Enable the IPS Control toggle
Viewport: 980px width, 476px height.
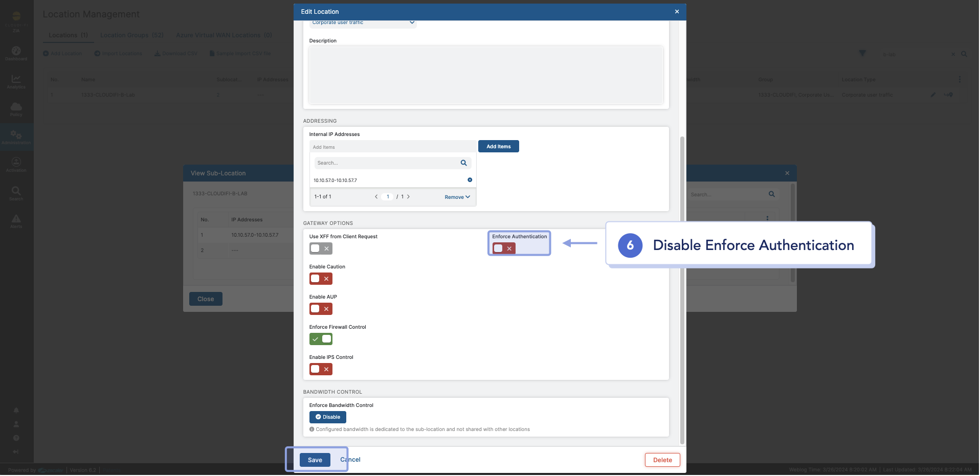coord(321,369)
